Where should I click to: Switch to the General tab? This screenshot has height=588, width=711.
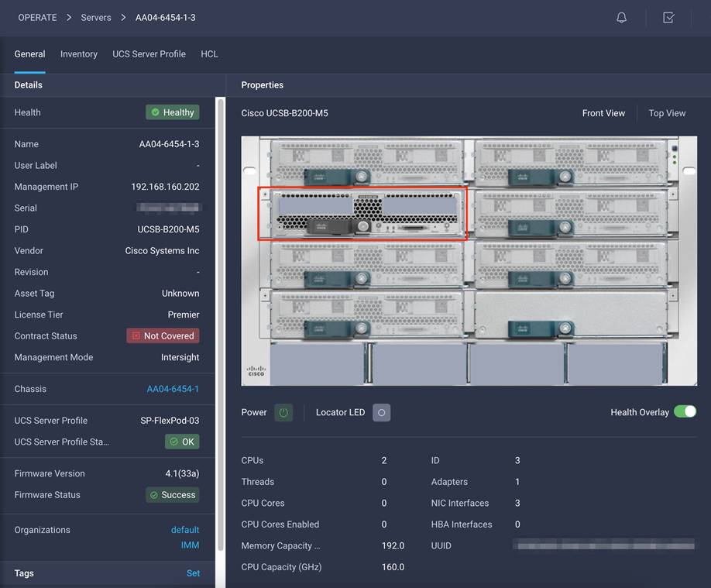click(x=29, y=54)
